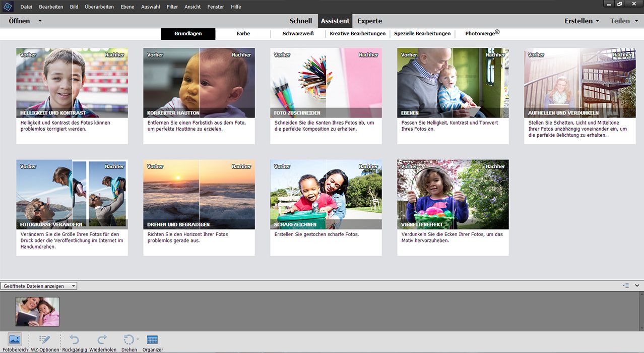Click the Photoshop Elements app logo icon
The height and width of the screenshot is (353, 644).
pyautogui.click(x=9, y=7)
